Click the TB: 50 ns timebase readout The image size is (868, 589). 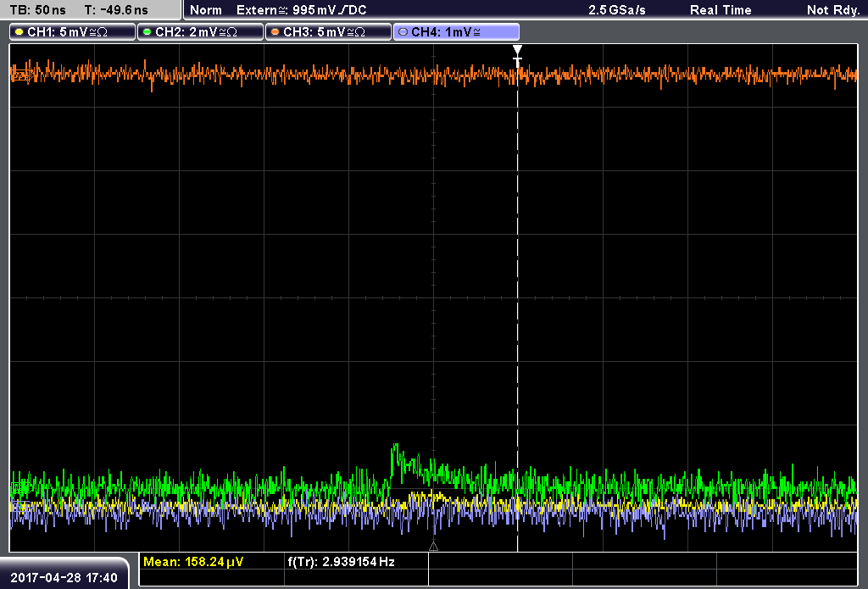click(37, 10)
